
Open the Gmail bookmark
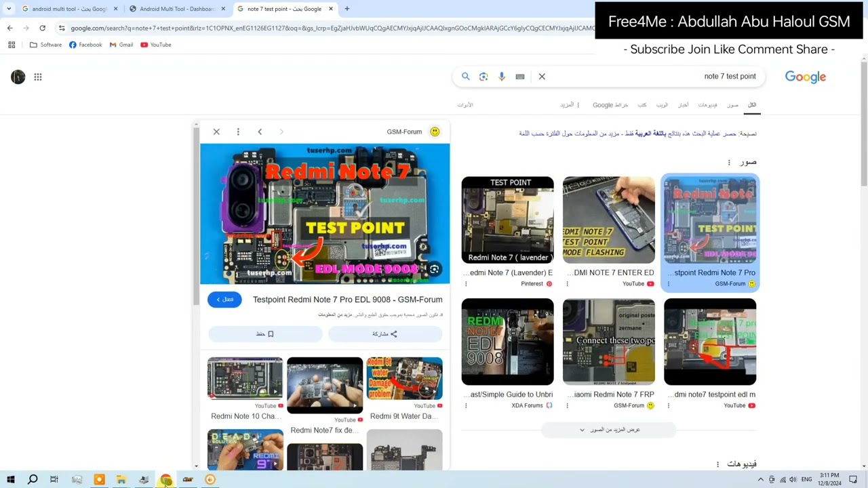121,45
